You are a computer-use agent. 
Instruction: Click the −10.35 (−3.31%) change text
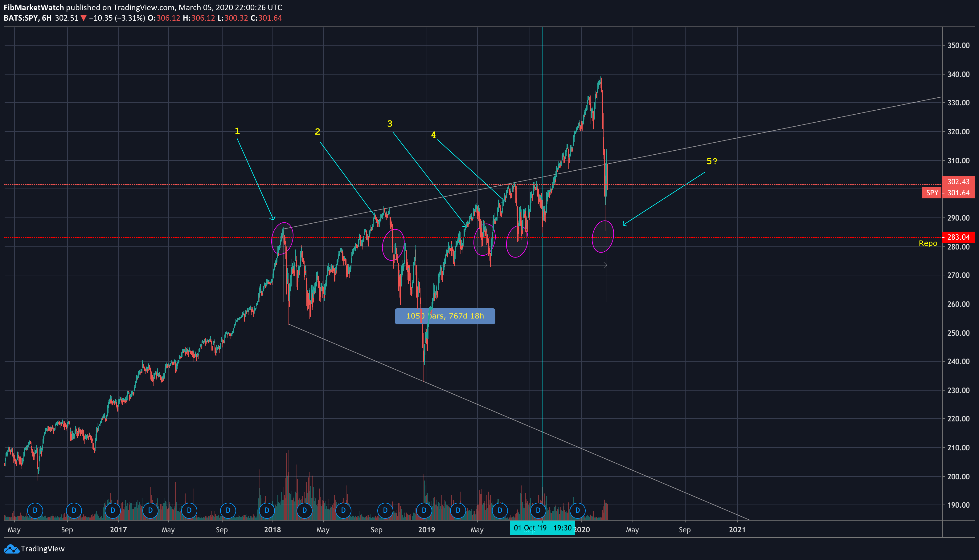point(117,18)
